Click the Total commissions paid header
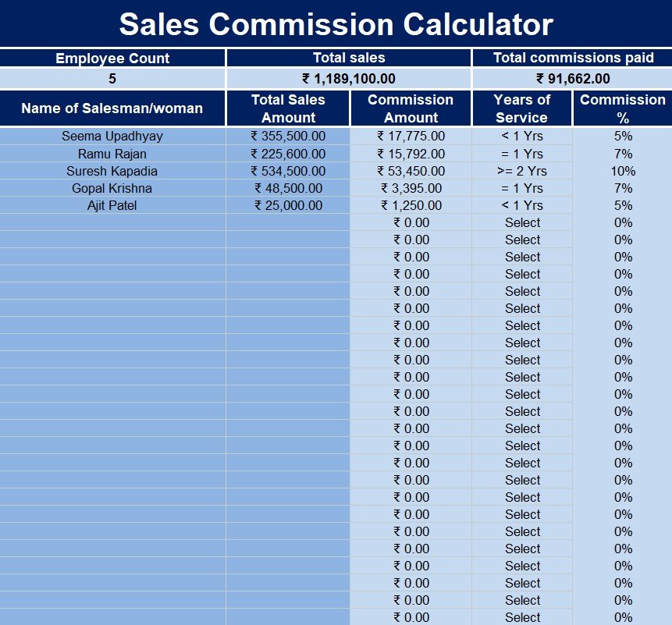Screen dimensions: 672x625 573,58
